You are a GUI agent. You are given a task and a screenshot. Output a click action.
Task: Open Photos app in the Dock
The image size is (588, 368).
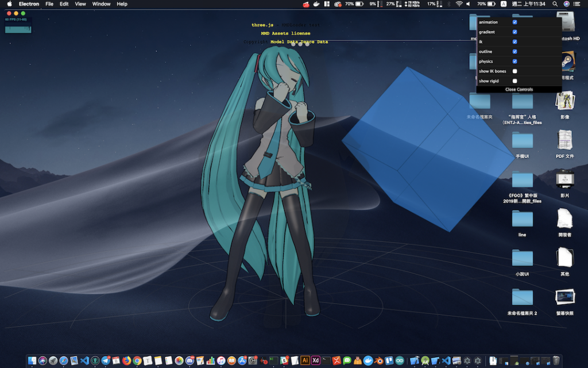(x=179, y=361)
